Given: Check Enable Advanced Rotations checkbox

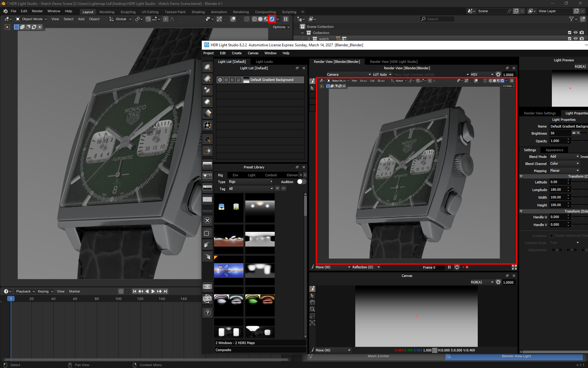Looking at the screenshot, I should (551, 236).
